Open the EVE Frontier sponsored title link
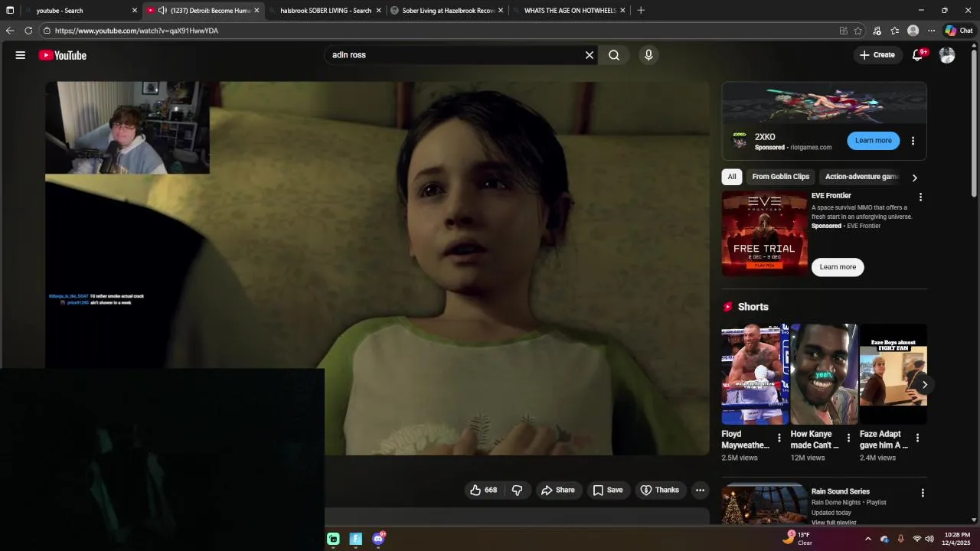 [x=831, y=196]
